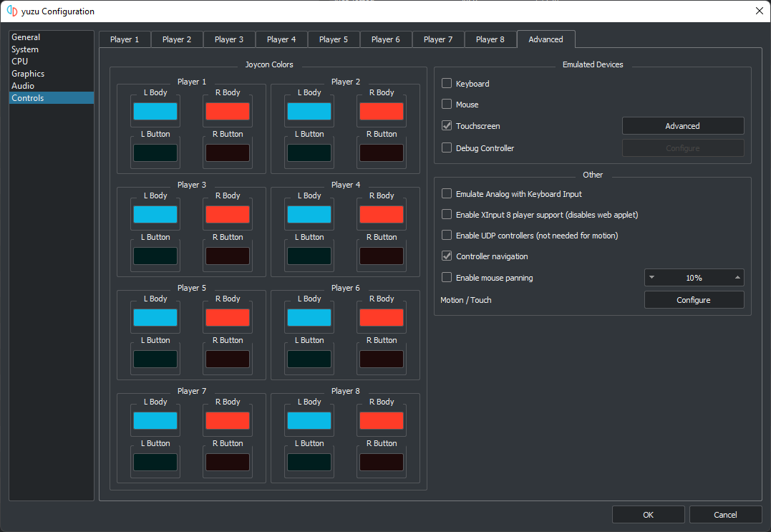Screen dimensions: 771x532
Task: Enable the Keyboard emulated device checkbox
Action: (447, 84)
